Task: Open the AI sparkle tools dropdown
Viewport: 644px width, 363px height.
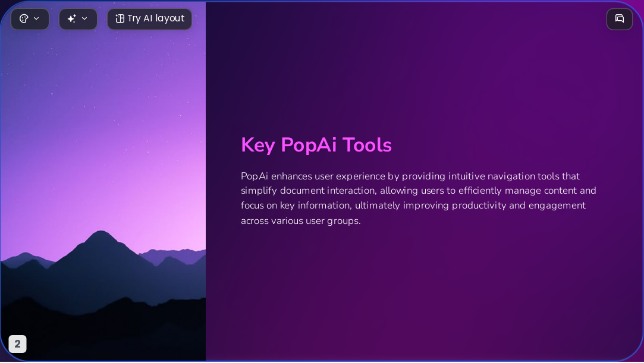Action: click(78, 19)
